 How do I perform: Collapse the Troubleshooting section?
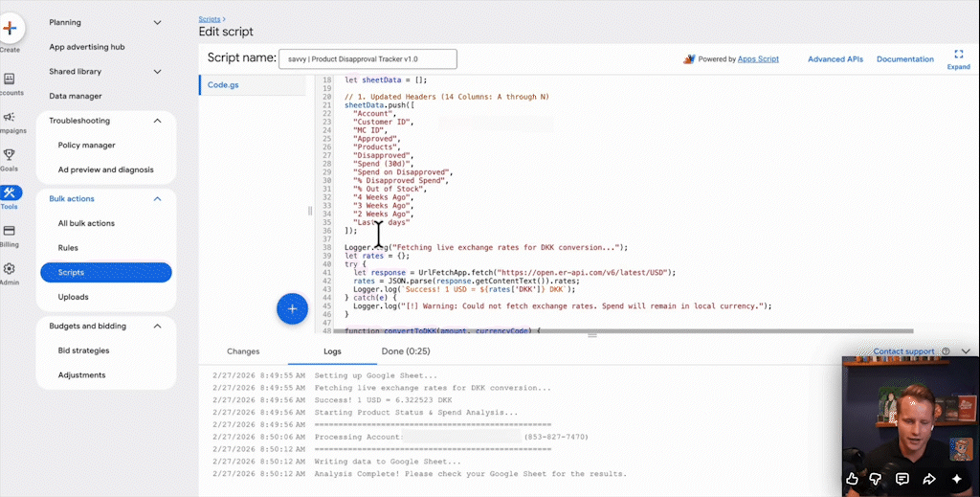tap(158, 121)
